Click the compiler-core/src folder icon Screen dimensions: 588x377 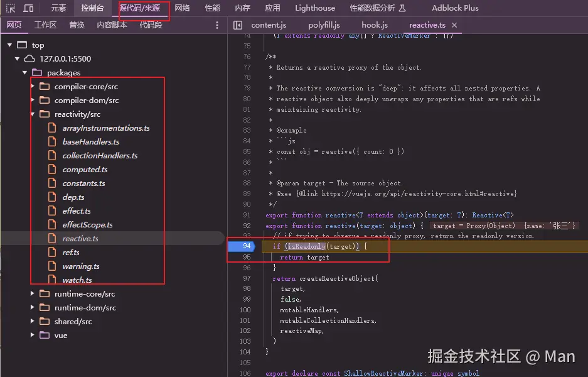click(45, 86)
